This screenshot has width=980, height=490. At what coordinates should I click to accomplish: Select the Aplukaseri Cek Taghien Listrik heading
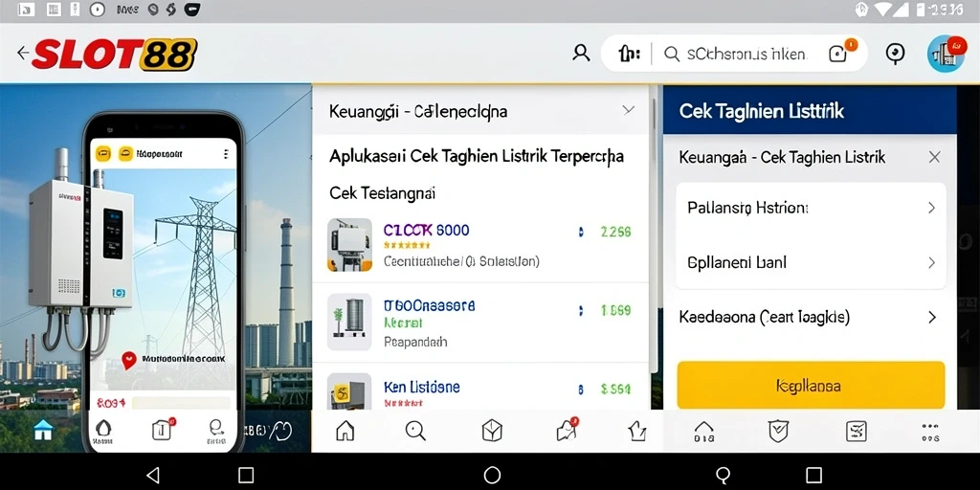(x=477, y=156)
